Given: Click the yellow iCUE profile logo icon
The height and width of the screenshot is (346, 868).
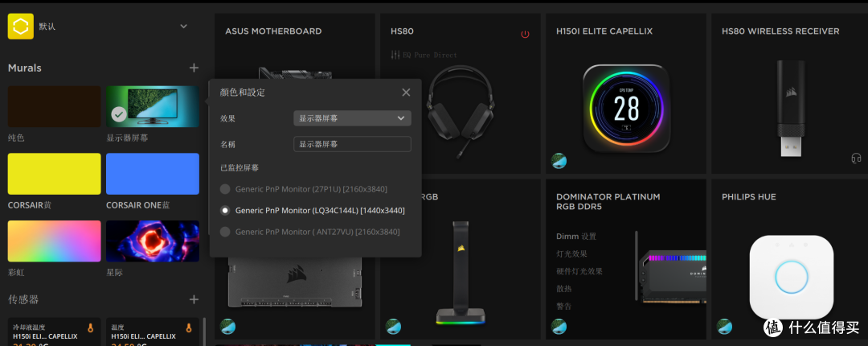Looking at the screenshot, I should click(20, 26).
